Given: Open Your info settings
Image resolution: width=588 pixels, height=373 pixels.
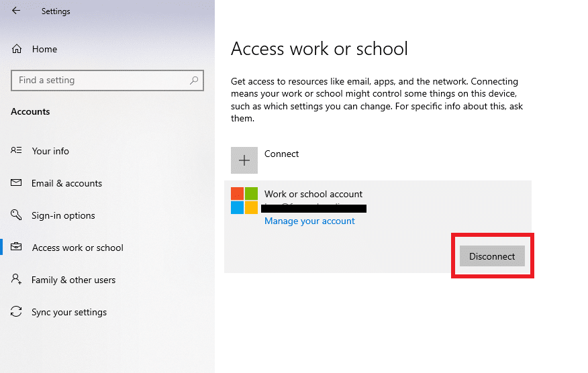Looking at the screenshot, I should pyautogui.click(x=50, y=151).
